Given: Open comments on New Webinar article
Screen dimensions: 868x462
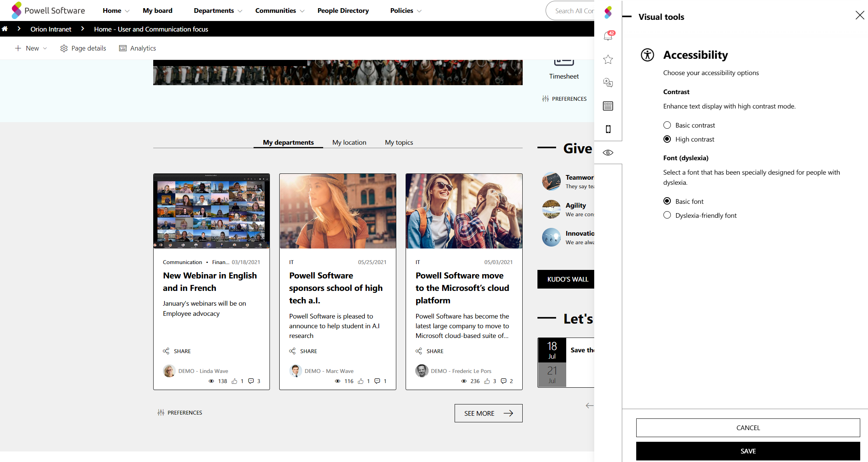Looking at the screenshot, I should 251,381.
